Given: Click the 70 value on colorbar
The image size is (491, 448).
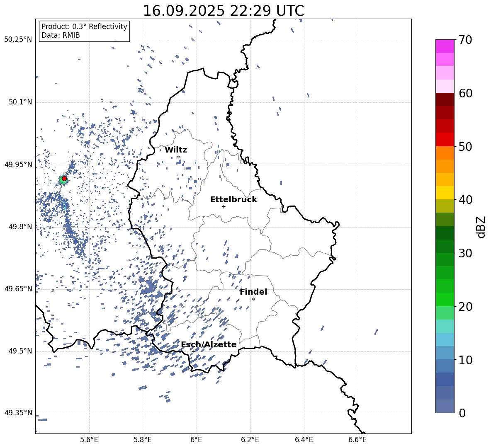Looking at the screenshot, I should (x=466, y=40).
